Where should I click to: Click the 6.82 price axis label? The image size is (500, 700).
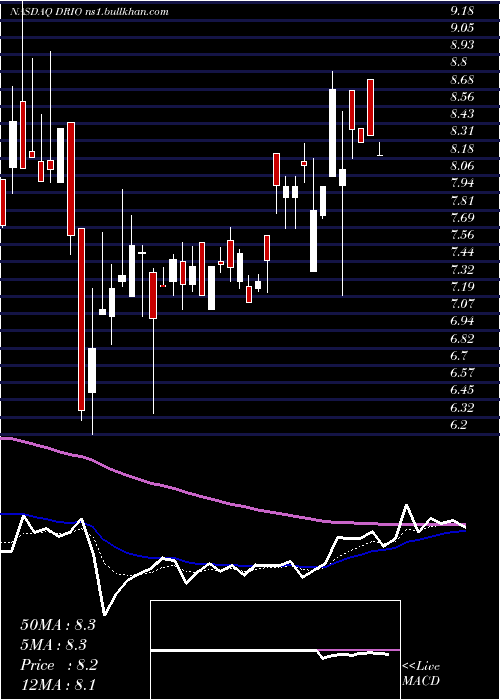coord(462,339)
